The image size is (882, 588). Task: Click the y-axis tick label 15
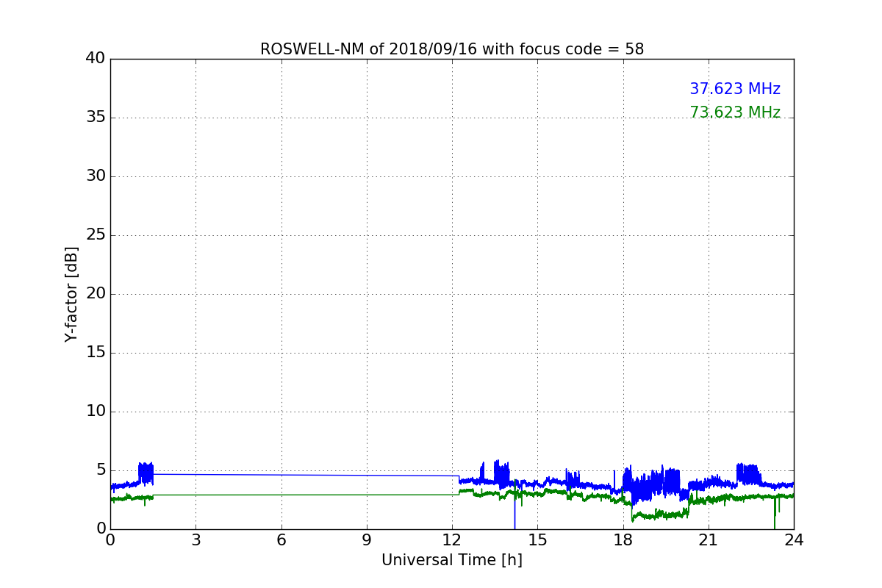pos(96,353)
